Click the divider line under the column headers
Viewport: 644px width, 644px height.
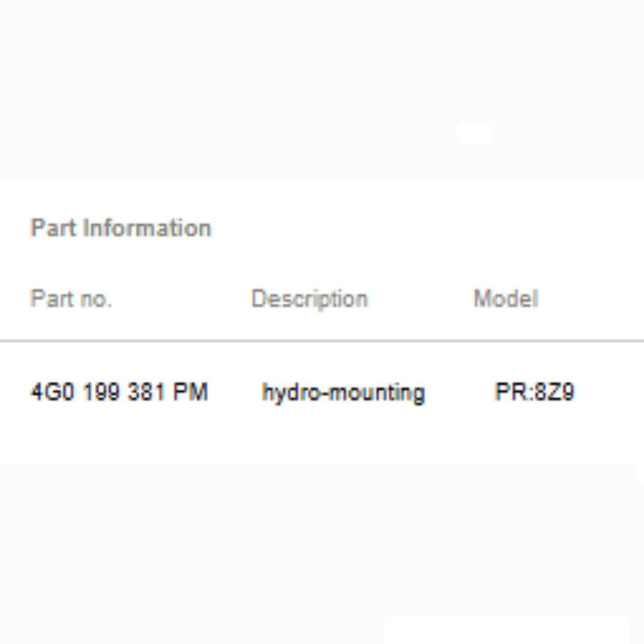[322, 341]
